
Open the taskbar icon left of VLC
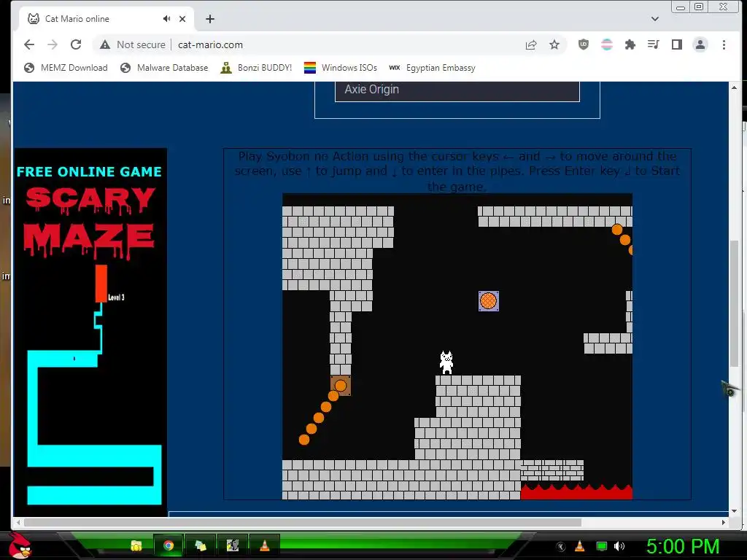pyautogui.click(x=233, y=545)
